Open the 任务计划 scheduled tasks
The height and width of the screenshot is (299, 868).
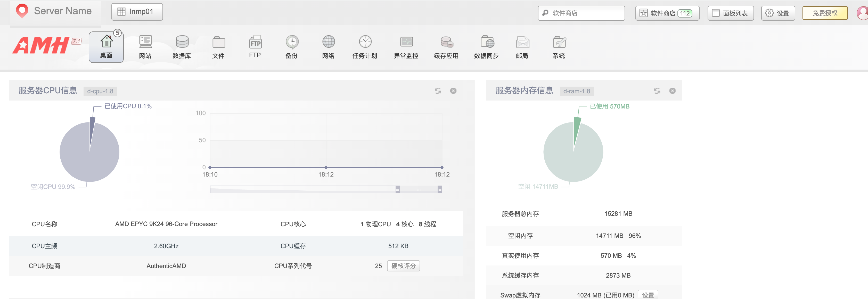(x=365, y=47)
